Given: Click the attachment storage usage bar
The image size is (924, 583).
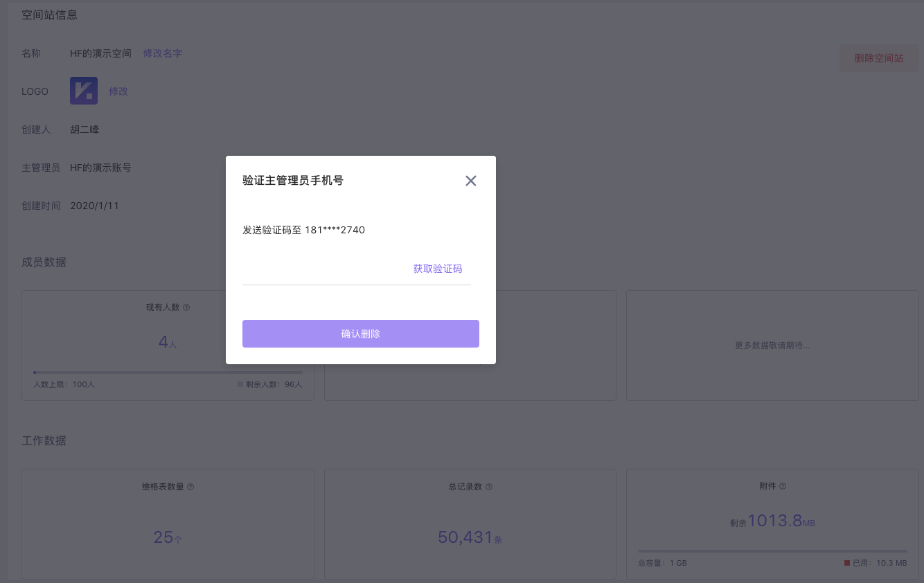Looking at the screenshot, I should pos(772,550).
